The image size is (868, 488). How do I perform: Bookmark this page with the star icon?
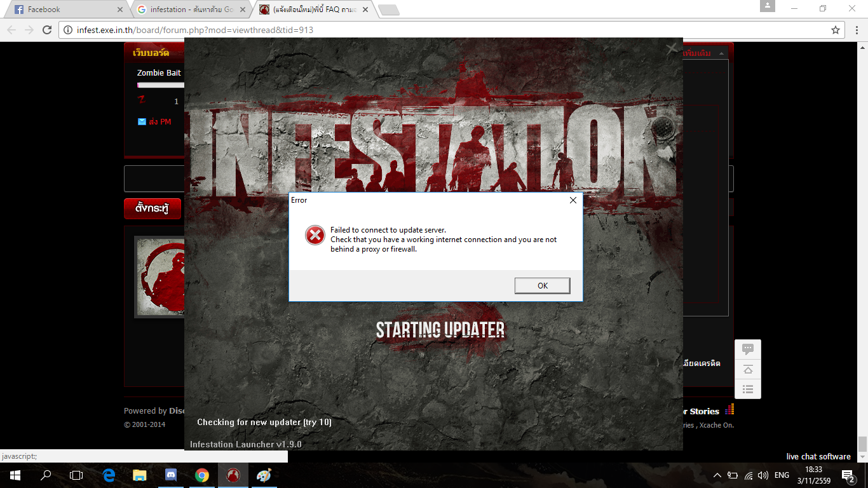[836, 30]
